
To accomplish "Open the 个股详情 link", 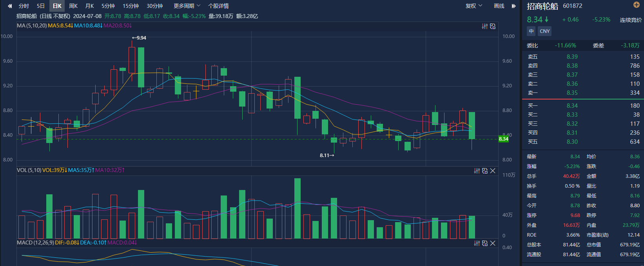I will 218,6.
